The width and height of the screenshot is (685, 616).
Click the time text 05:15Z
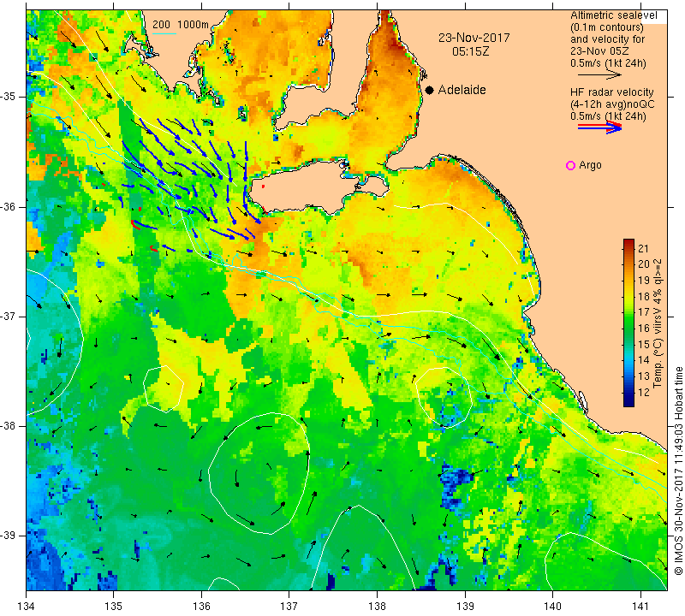click(x=471, y=51)
